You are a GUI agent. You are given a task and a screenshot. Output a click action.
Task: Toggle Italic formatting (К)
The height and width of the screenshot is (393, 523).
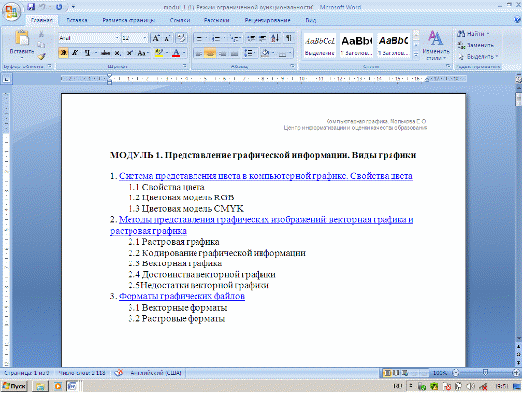coord(75,53)
